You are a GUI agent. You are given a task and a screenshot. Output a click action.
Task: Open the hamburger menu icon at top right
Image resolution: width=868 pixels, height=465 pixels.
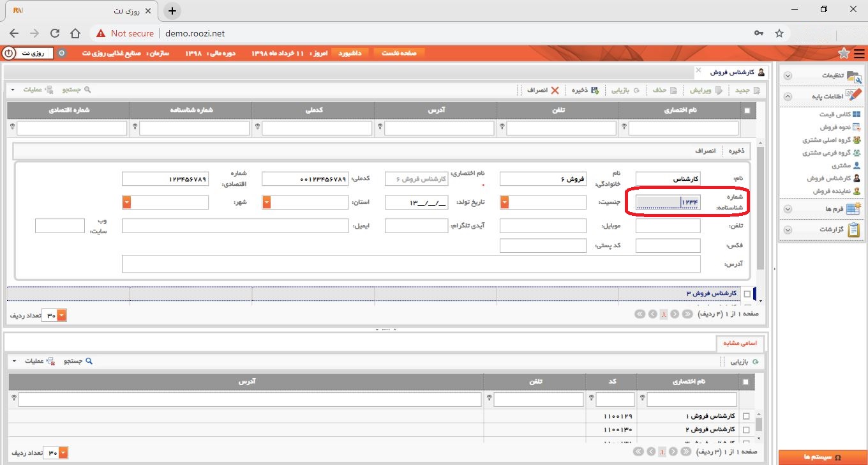pos(859,53)
